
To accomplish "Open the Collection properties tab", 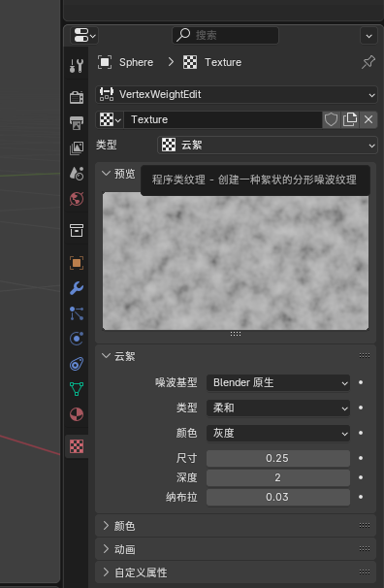I will (x=77, y=230).
